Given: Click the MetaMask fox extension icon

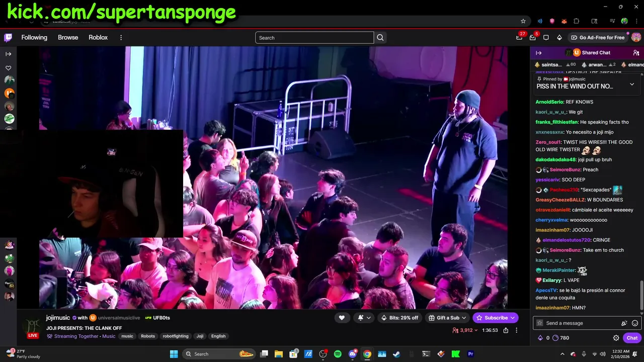Looking at the screenshot, I should [x=564, y=21].
